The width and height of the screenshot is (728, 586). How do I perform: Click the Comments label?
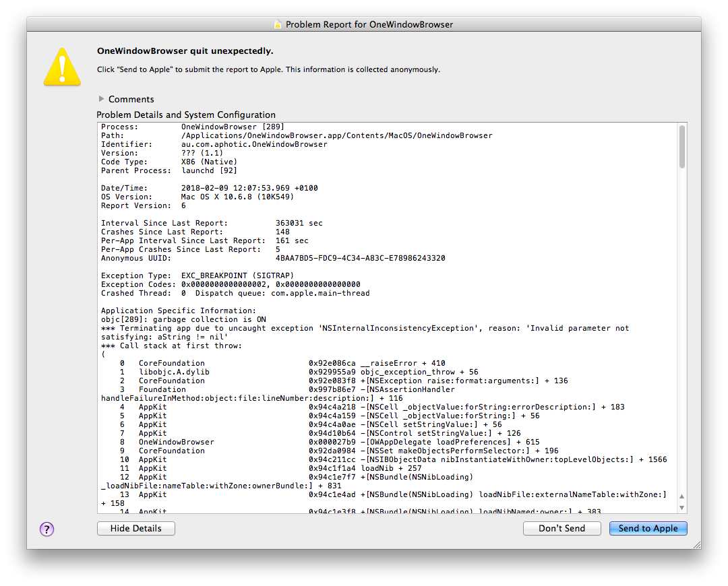[131, 99]
